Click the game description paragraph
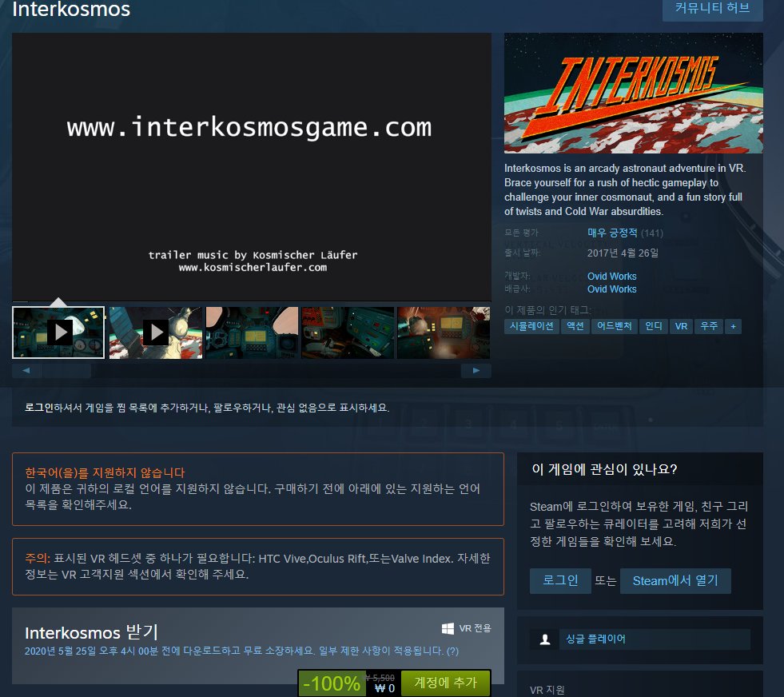The image size is (784, 697). coord(625,189)
